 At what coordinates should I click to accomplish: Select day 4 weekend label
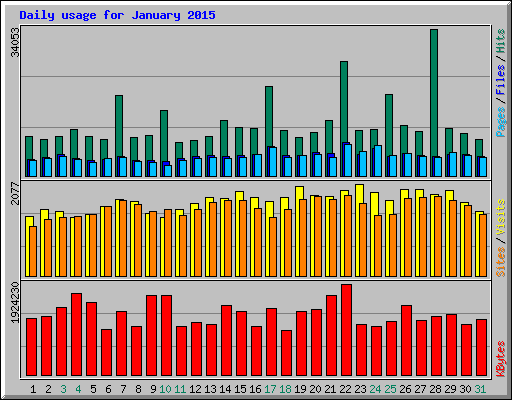pyautogui.click(x=78, y=389)
